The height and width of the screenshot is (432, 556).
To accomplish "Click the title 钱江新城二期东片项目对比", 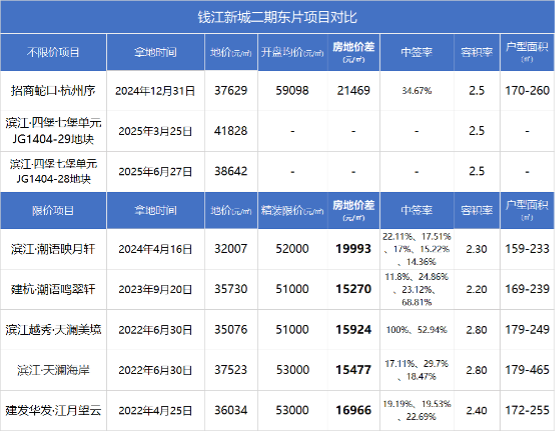I will tap(277, 17).
